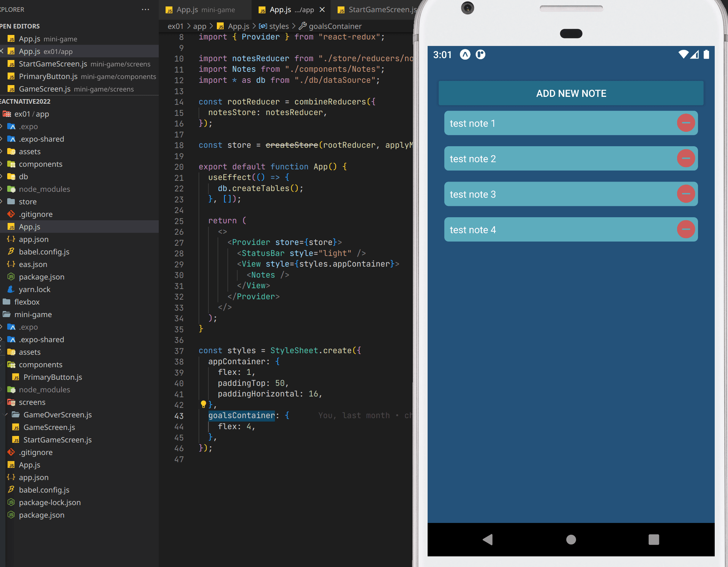Expand the flexbox folder
The width and height of the screenshot is (728, 567).
(x=79, y=302)
